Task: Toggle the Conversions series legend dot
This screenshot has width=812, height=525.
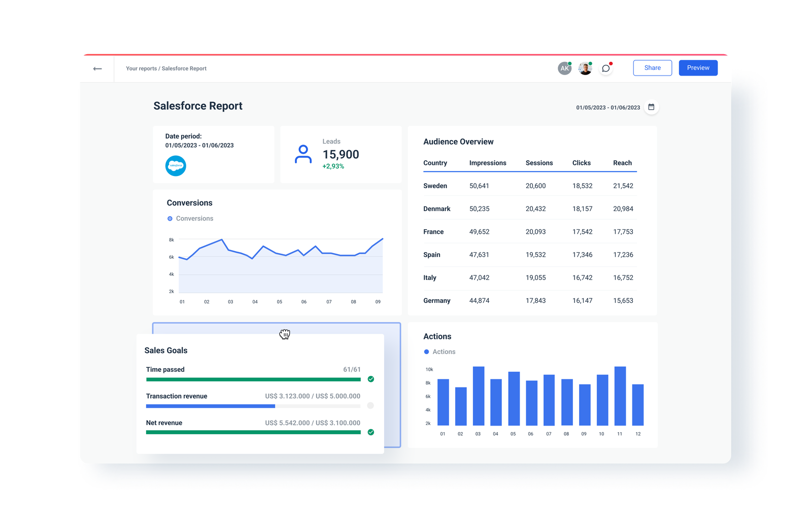Action: pyautogui.click(x=170, y=218)
